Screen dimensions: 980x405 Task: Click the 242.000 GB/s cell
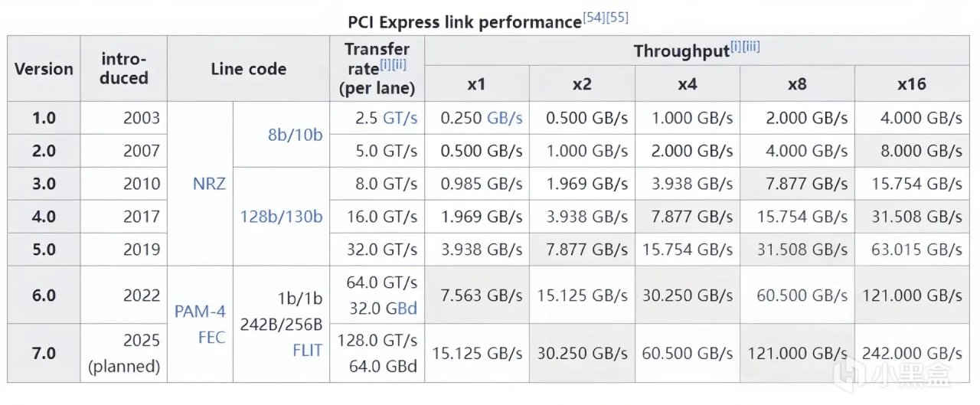[x=910, y=353]
